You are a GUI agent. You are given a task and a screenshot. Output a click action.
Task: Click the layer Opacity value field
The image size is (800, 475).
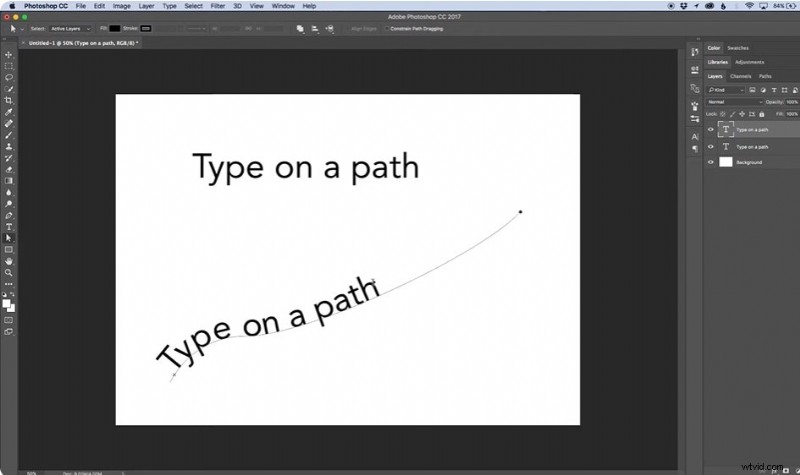(792, 102)
